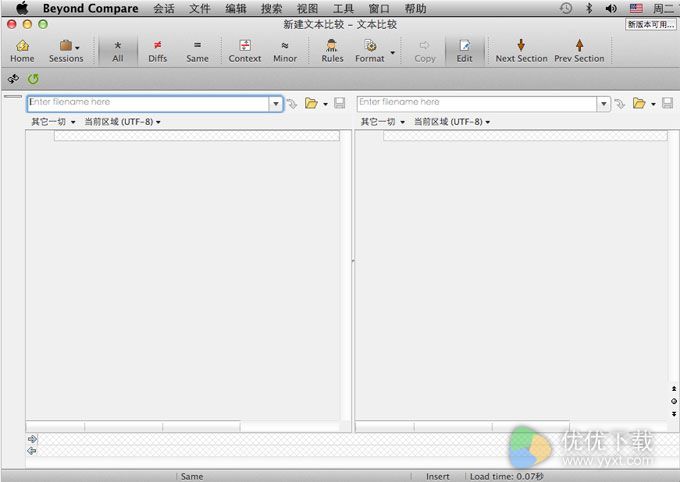
Task: Click right pane browse-history arrow icon
Action: [x=620, y=104]
